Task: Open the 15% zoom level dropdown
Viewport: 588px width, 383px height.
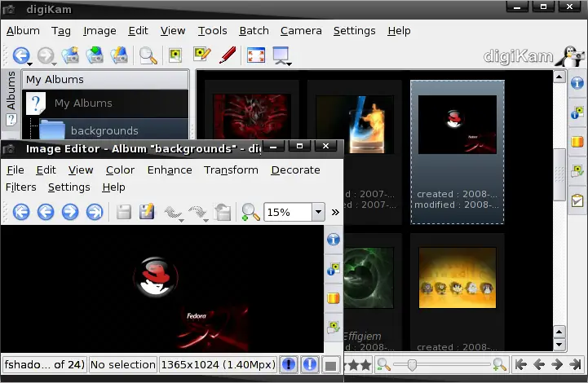Action: click(318, 212)
